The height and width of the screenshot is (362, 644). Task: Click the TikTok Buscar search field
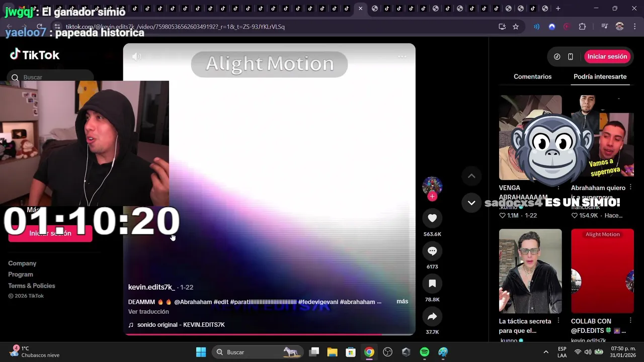pos(50,77)
